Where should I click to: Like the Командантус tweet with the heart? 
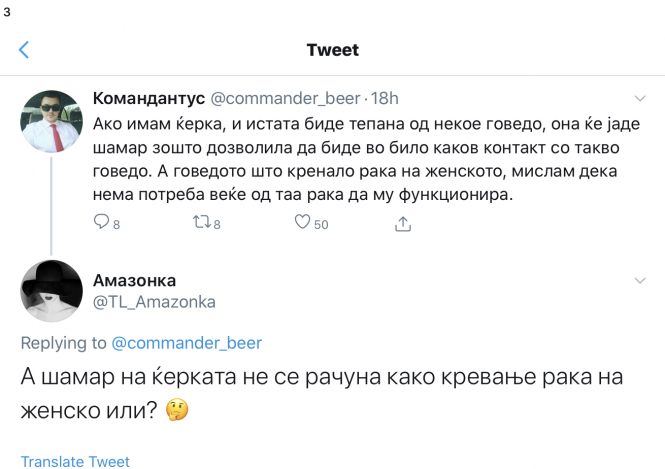(302, 223)
